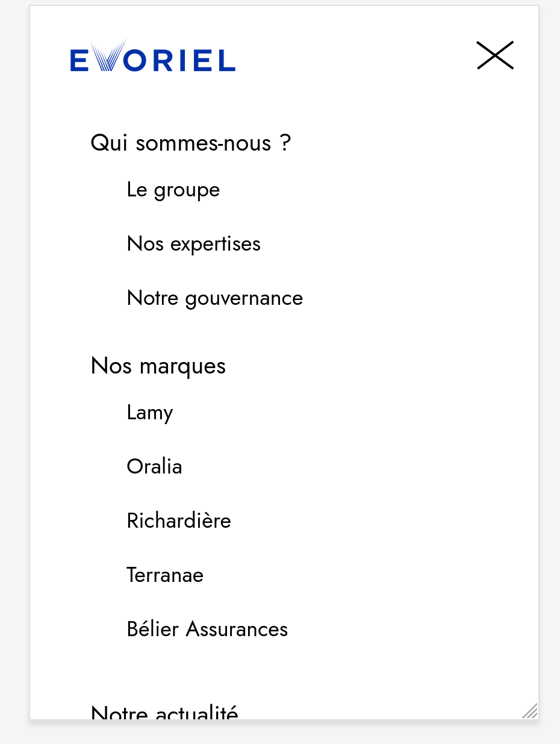The image size is (560, 744).
Task: Open the Qui sommes-nous ? section
Action: (x=190, y=143)
